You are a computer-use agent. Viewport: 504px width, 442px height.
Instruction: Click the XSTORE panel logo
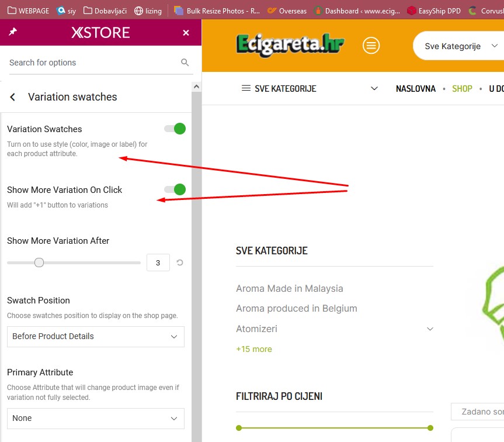(100, 33)
